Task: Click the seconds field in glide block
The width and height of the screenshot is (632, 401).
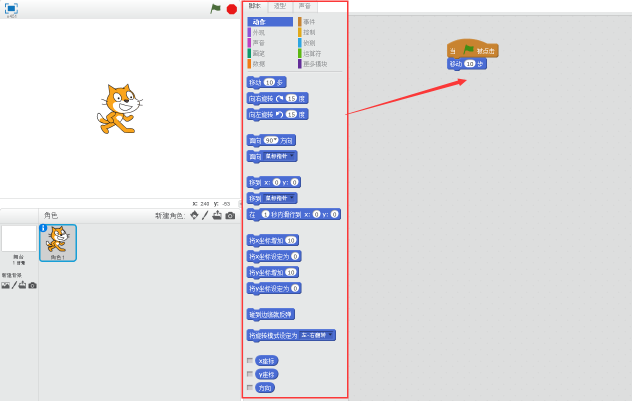Action: click(x=265, y=214)
